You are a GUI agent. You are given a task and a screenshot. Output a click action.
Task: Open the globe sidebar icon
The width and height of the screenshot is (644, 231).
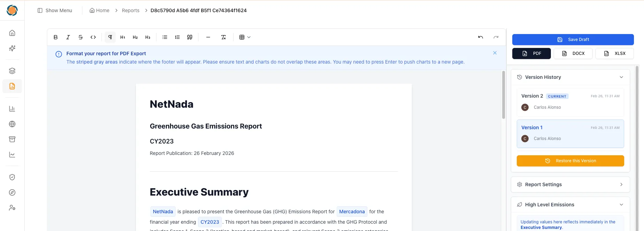12,124
